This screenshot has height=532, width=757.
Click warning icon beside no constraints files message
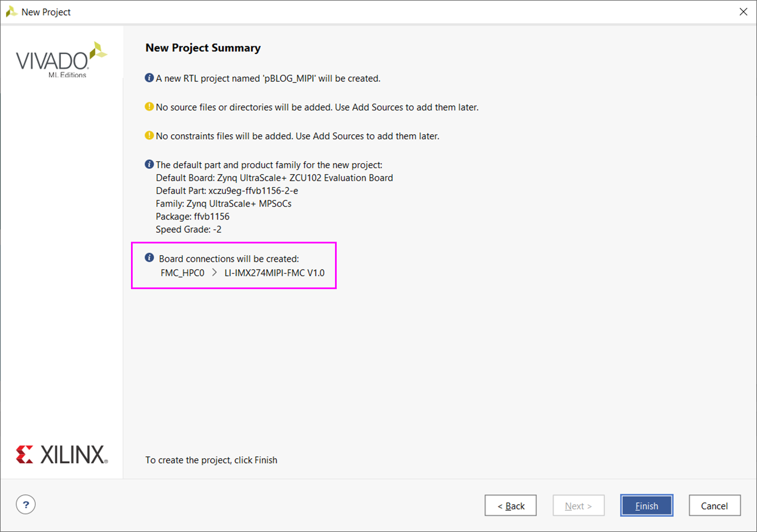tap(149, 135)
